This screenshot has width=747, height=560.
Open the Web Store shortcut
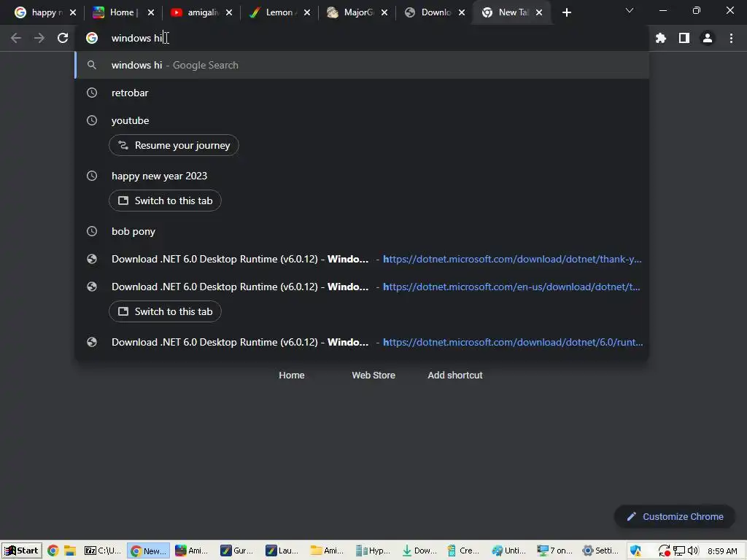[x=373, y=376]
